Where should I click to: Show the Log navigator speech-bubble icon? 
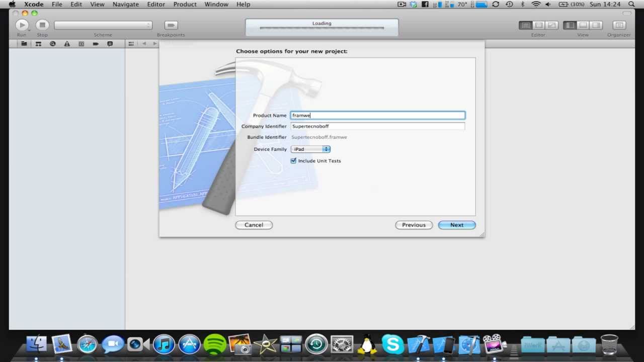110,44
